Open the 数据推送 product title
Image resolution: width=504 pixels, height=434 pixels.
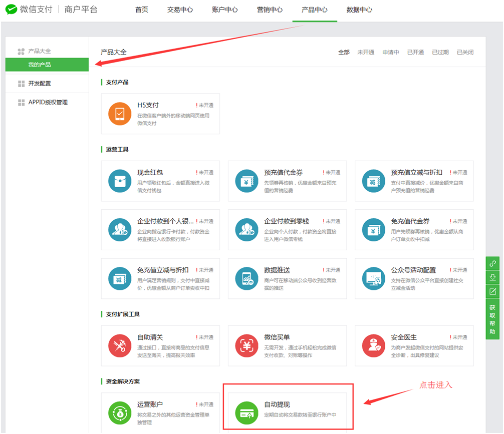click(277, 270)
